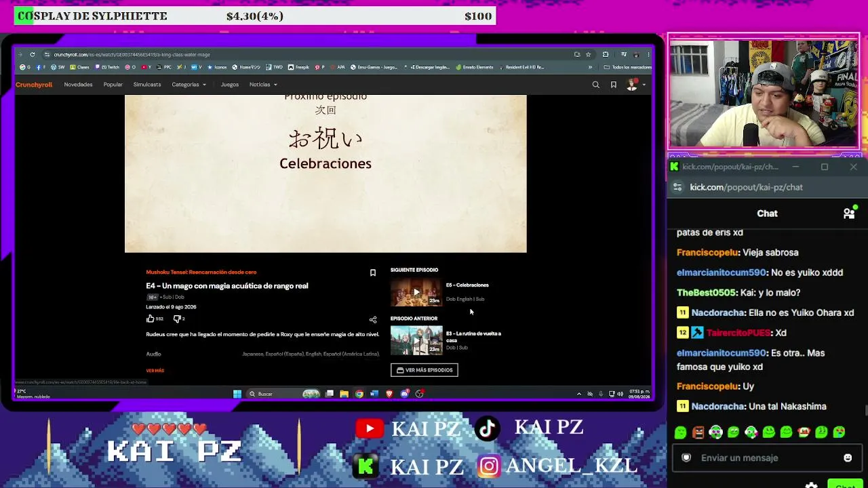868x488 pixels.
Task: Expand the Categorías dropdown
Action: tap(189, 85)
